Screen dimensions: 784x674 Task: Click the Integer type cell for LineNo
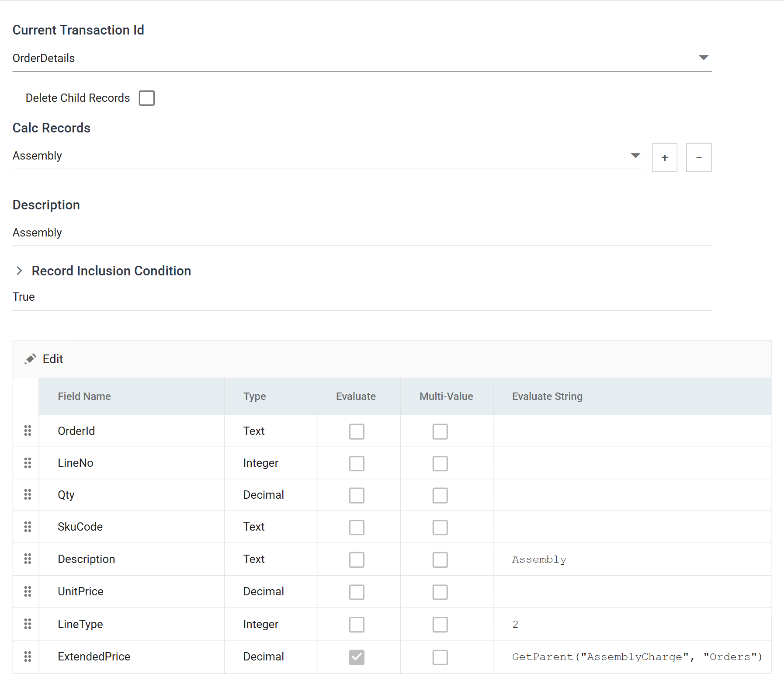point(271,463)
